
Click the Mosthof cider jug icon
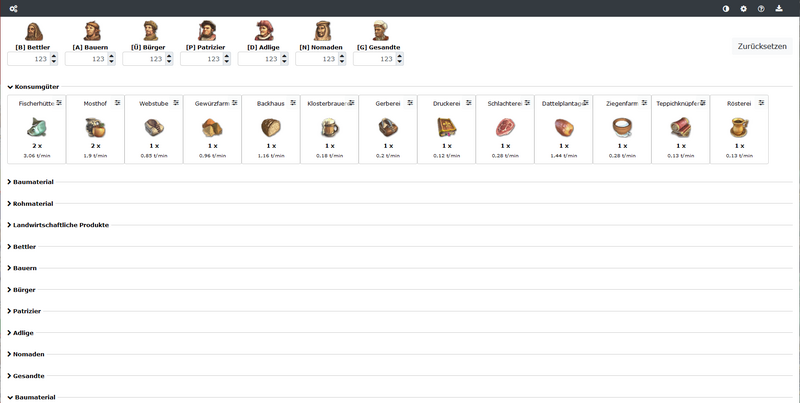(x=95, y=127)
